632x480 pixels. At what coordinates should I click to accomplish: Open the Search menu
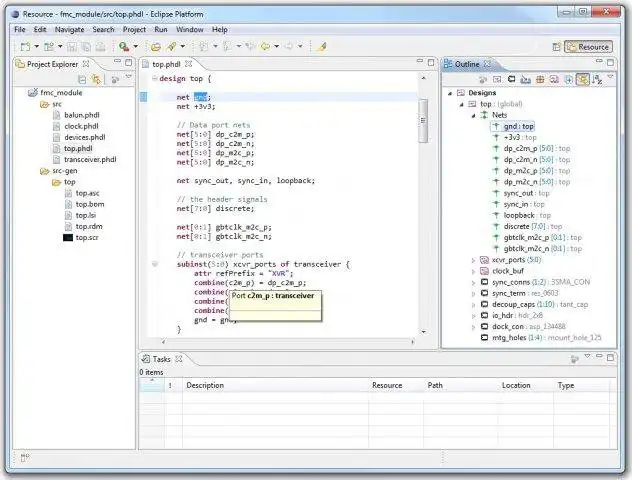pyautogui.click(x=104, y=29)
